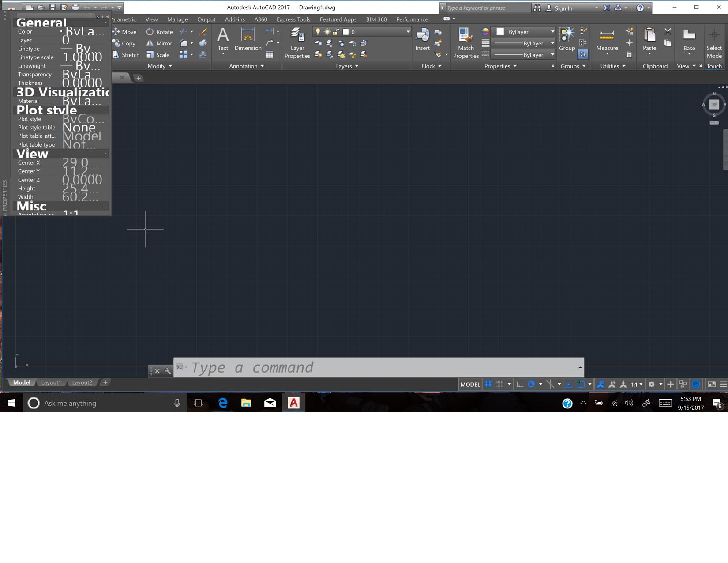Click the Offset tool icon
The image size is (728, 563).
pyautogui.click(x=203, y=55)
